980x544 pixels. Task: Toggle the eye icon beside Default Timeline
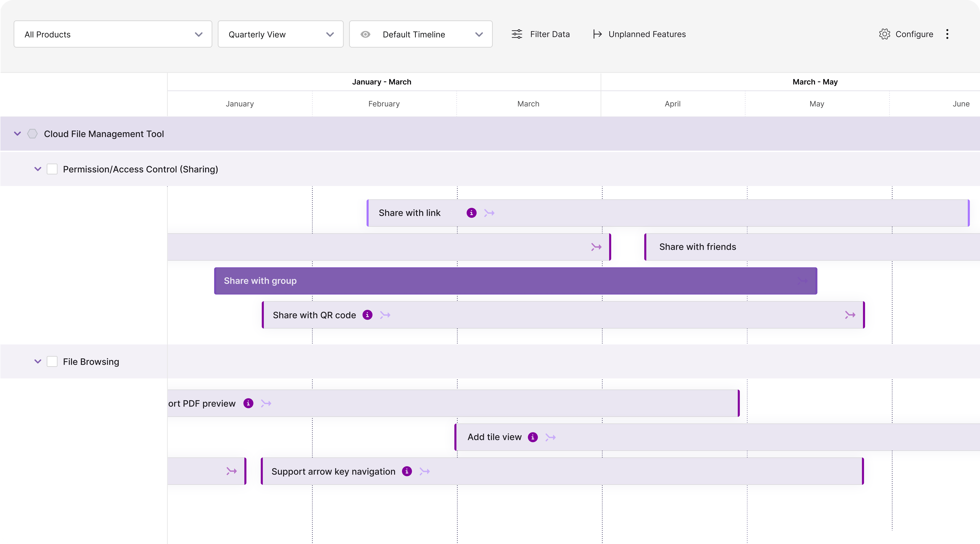click(365, 34)
